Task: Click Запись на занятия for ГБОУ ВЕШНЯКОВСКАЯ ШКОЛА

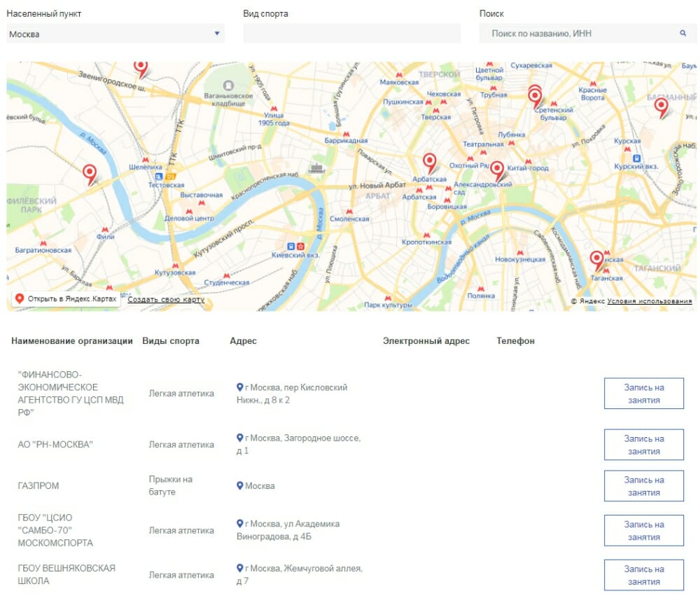Action: 644,576
